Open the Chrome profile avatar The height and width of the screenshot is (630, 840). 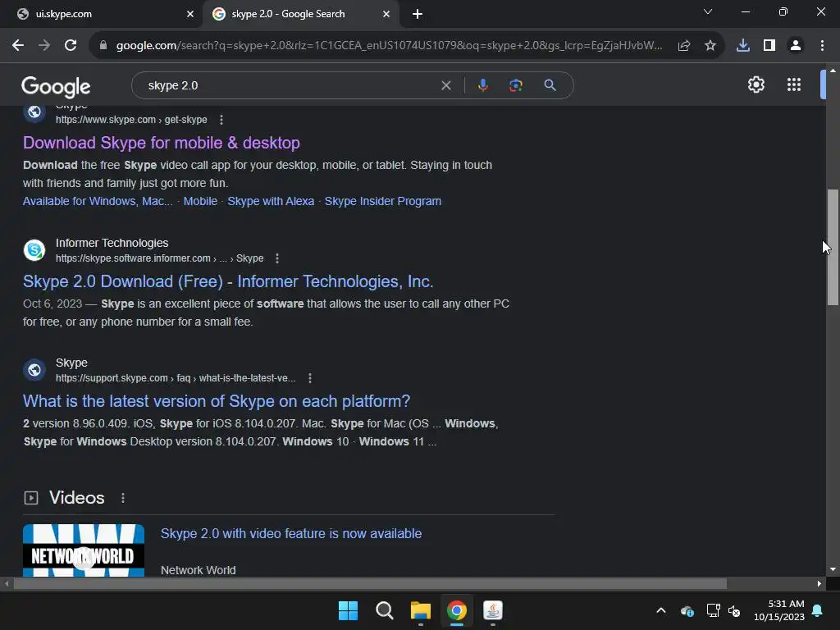pos(796,46)
